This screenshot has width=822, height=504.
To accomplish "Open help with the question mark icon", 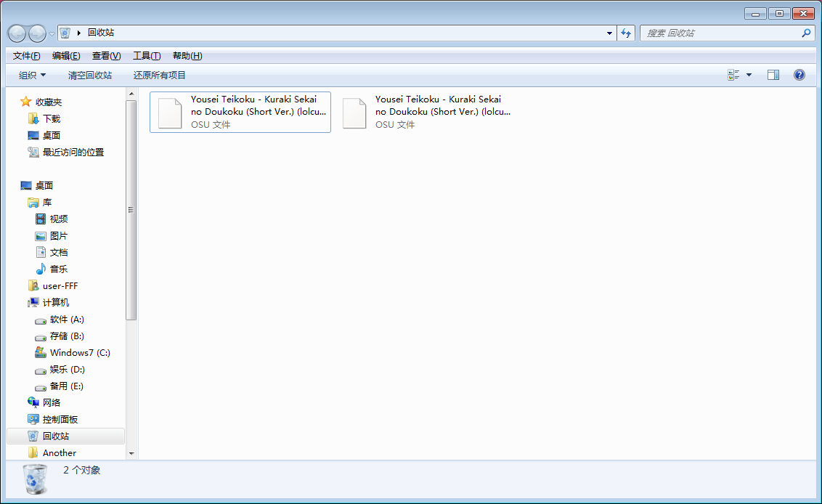I will [799, 75].
